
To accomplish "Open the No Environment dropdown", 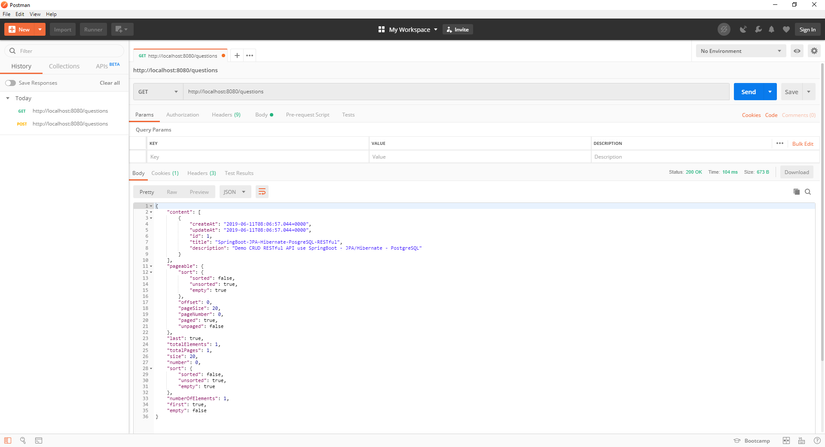I will (x=741, y=51).
